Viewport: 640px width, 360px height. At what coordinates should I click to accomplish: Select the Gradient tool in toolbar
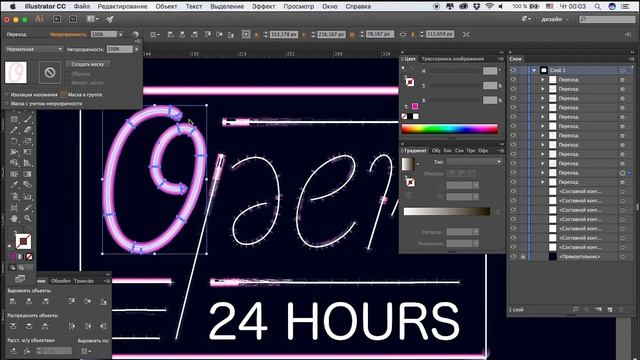(28, 174)
